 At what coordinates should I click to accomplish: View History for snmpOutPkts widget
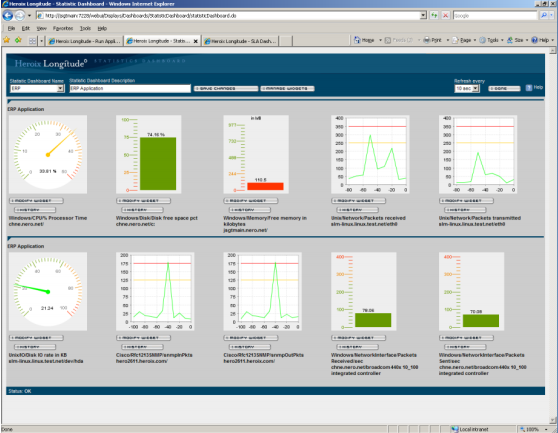tap(250, 347)
